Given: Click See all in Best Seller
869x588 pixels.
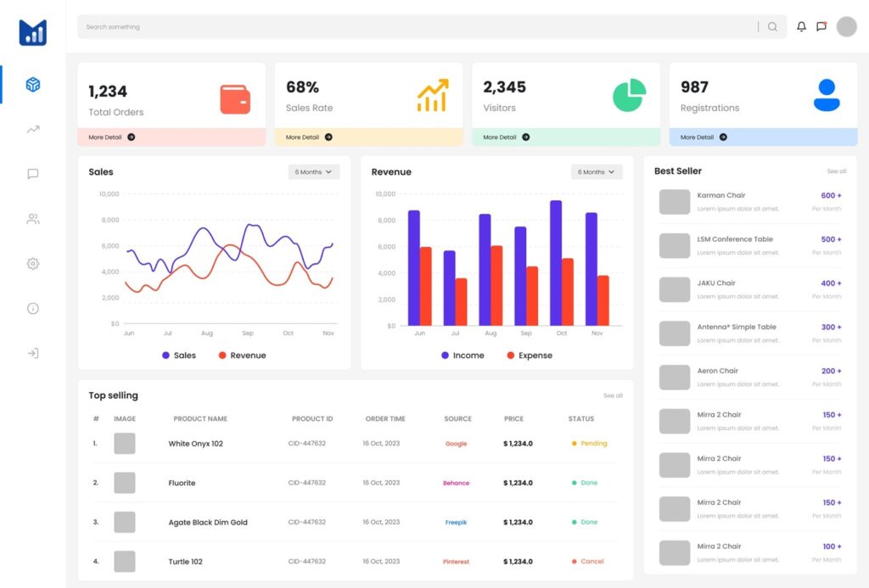Looking at the screenshot, I should click(x=836, y=171).
